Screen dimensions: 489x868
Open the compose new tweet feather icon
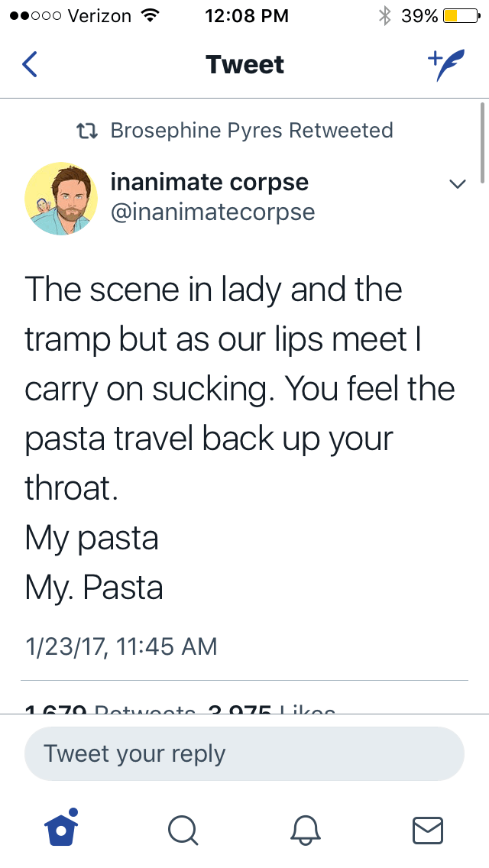445,63
